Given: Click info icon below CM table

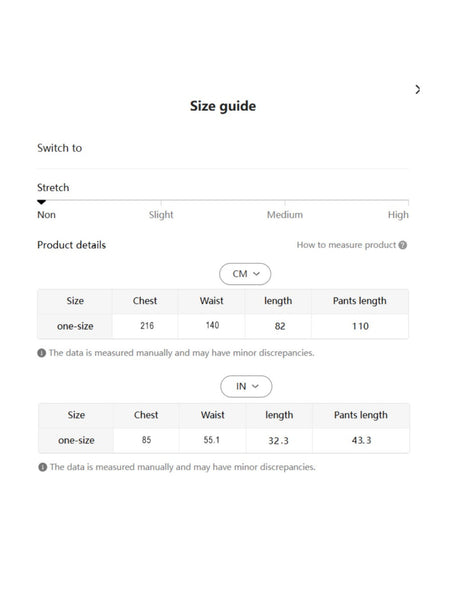Looking at the screenshot, I should click(x=41, y=353).
